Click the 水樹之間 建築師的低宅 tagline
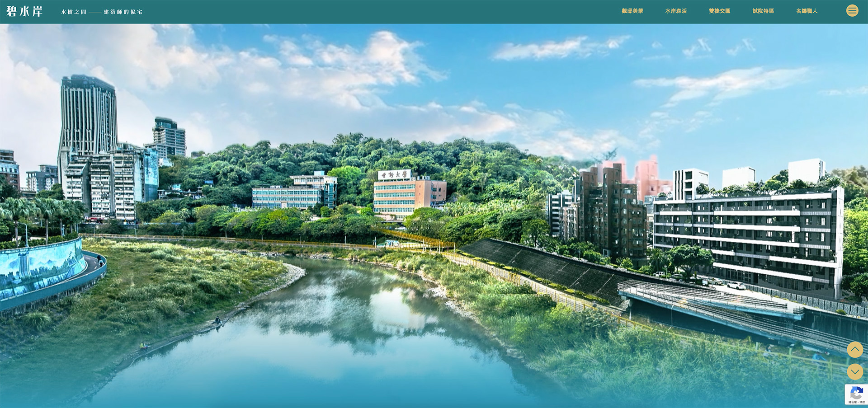 pyautogui.click(x=102, y=12)
